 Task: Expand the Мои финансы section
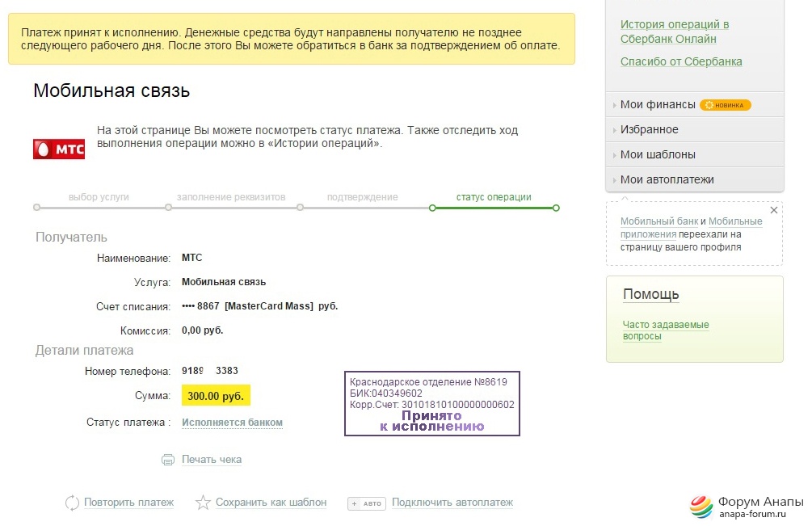coord(657,104)
